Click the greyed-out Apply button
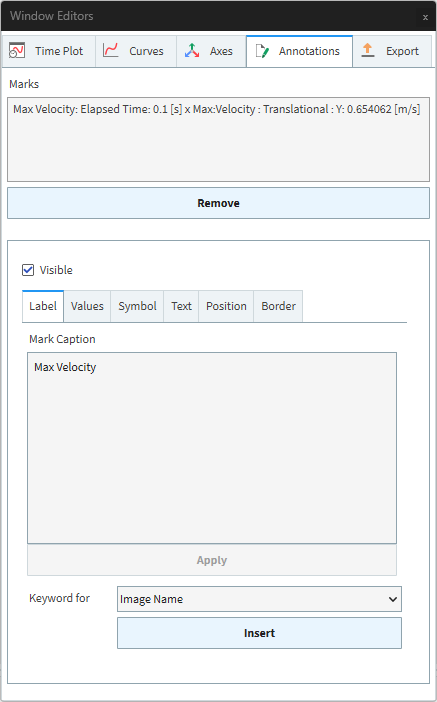 (x=212, y=560)
